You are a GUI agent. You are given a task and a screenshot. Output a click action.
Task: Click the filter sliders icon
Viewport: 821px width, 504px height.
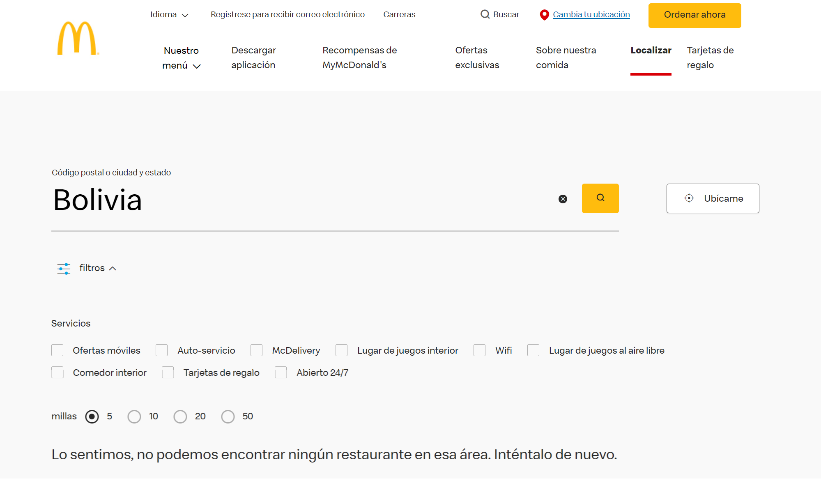click(64, 269)
